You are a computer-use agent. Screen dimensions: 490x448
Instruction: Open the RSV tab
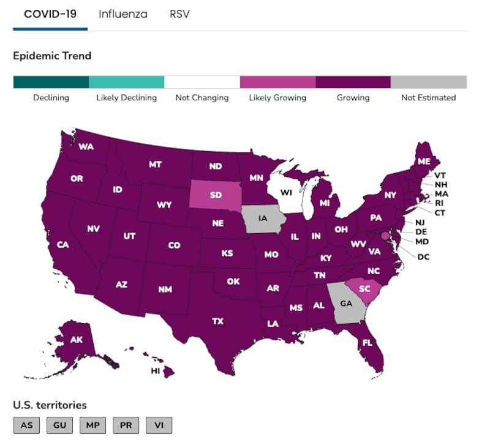[179, 14]
